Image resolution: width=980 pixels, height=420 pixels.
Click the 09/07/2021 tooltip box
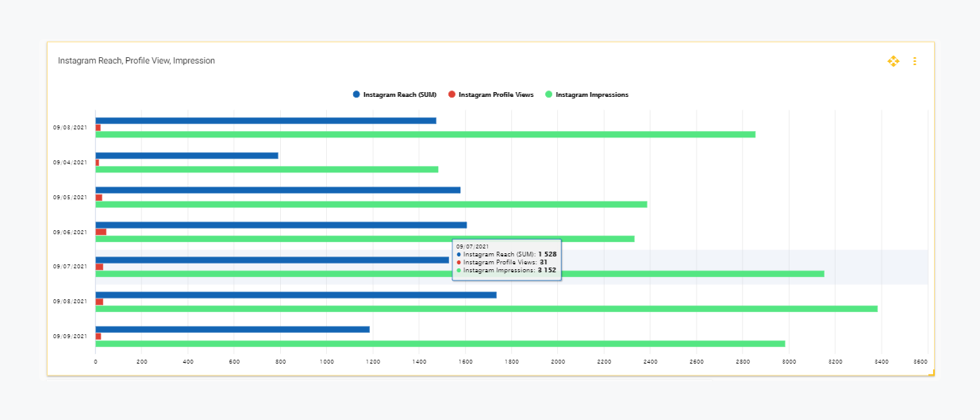click(506, 260)
